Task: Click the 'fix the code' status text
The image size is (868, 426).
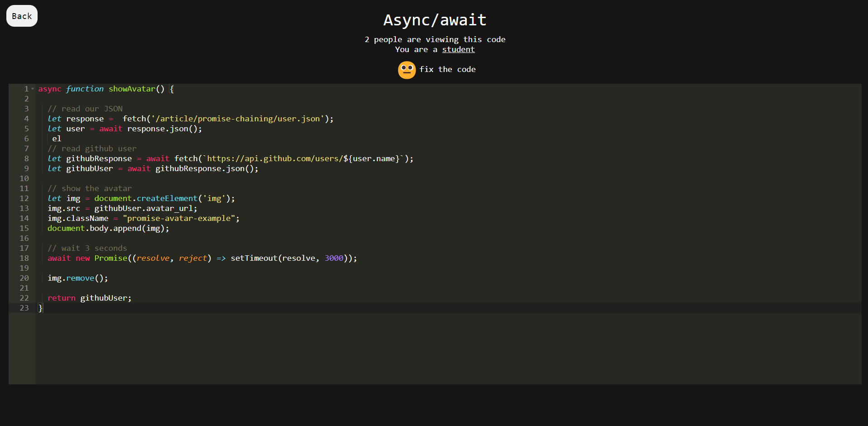Action: coord(447,69)
